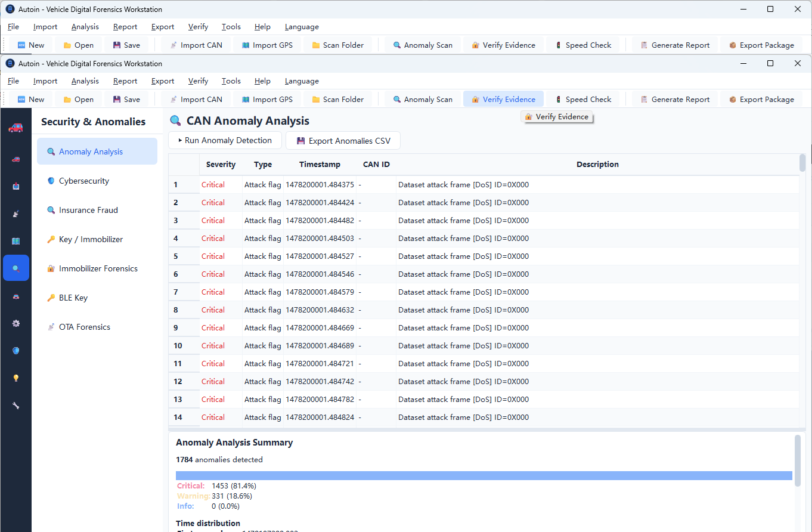The height and width of the screenshot is (532, 812).
Task: Click Open in front window toolbar
Action: pos(78,99)
